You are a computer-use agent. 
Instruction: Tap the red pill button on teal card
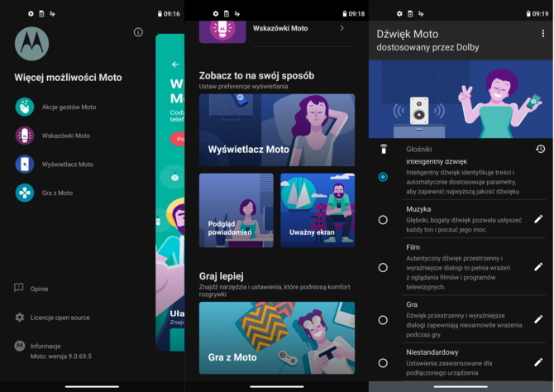(178, 139)
